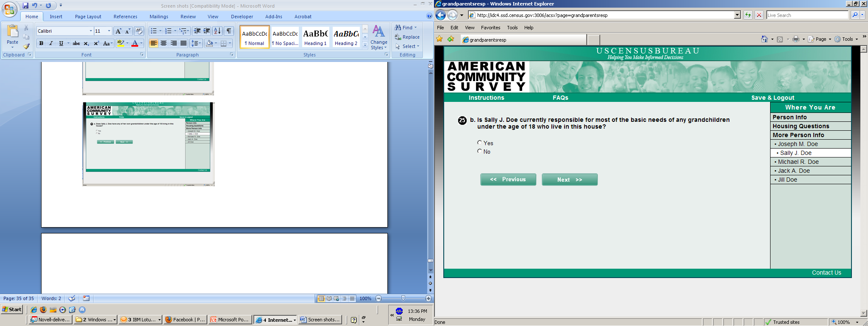Image resolution: width=868 pixels, height=326 pixels.
Task: Apply strikethrough formatting in Word
Action: (76, 43)
